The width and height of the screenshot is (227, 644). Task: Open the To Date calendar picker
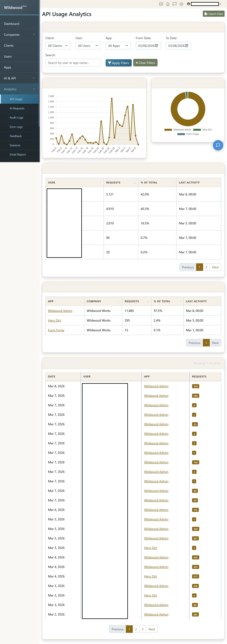(186, 46)
